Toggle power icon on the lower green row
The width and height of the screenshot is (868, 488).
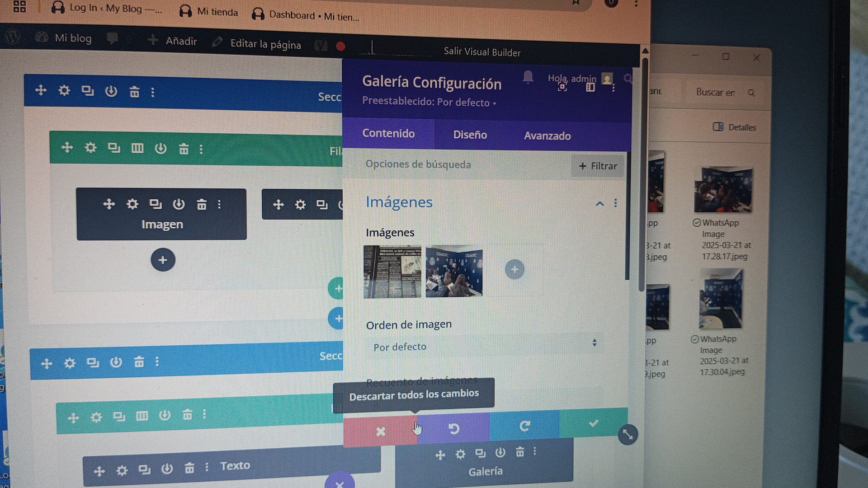(x=165, y=415)
